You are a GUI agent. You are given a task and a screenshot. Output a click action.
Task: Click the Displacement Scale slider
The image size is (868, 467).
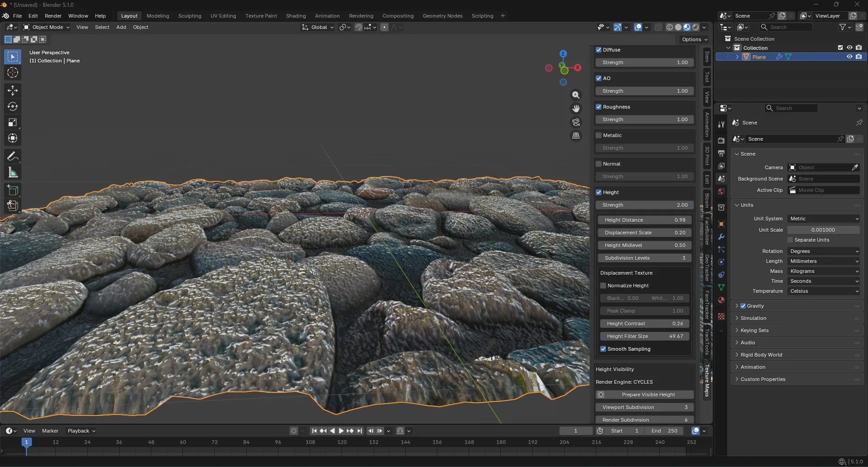(x=645, y=233)
